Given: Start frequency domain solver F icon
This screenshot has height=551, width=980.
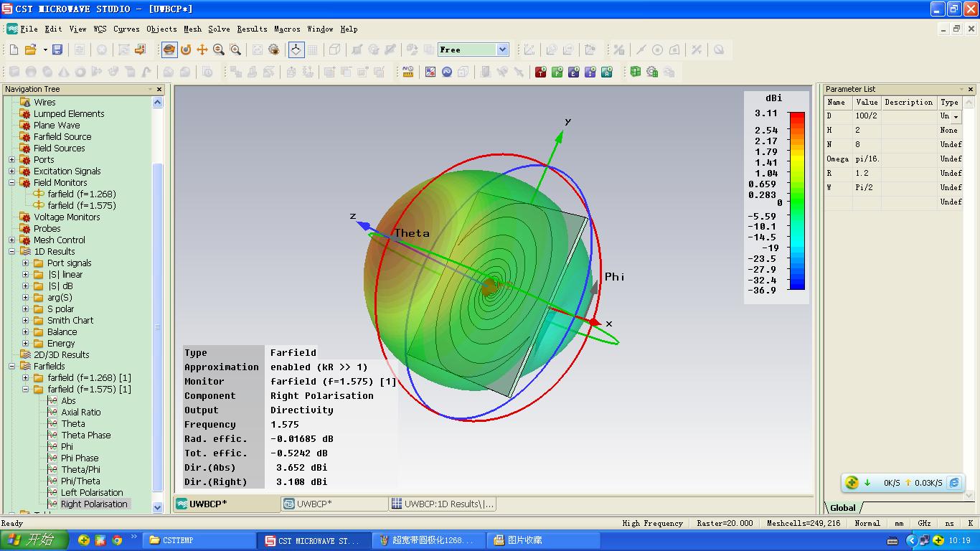Looking at the screenshot, I should (x=557, y=72).
